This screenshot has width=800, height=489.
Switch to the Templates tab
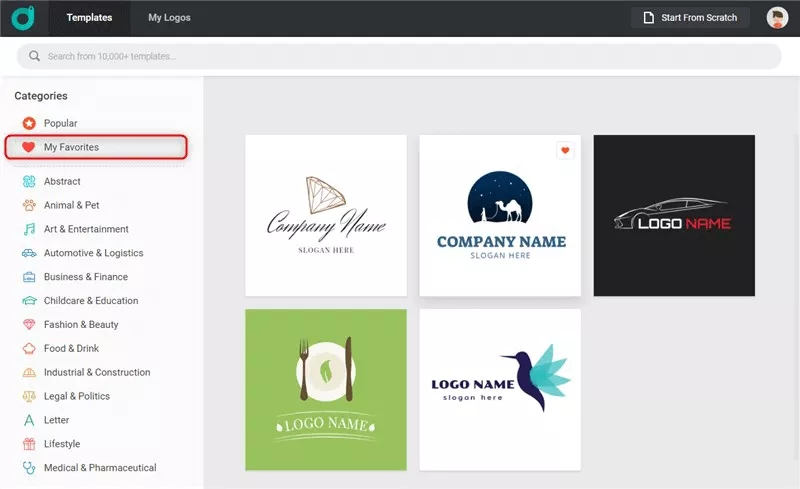[89, 18]
